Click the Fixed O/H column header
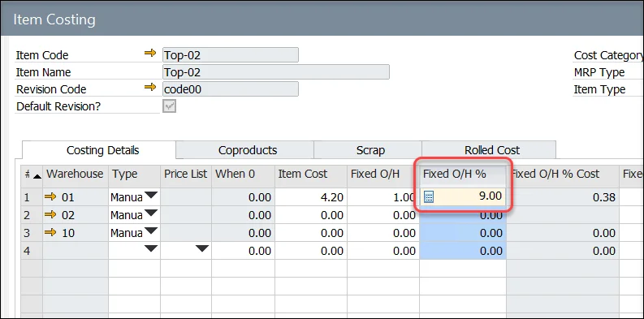The image size is (644, 319). pyautogui.click(x=383, y=174)
